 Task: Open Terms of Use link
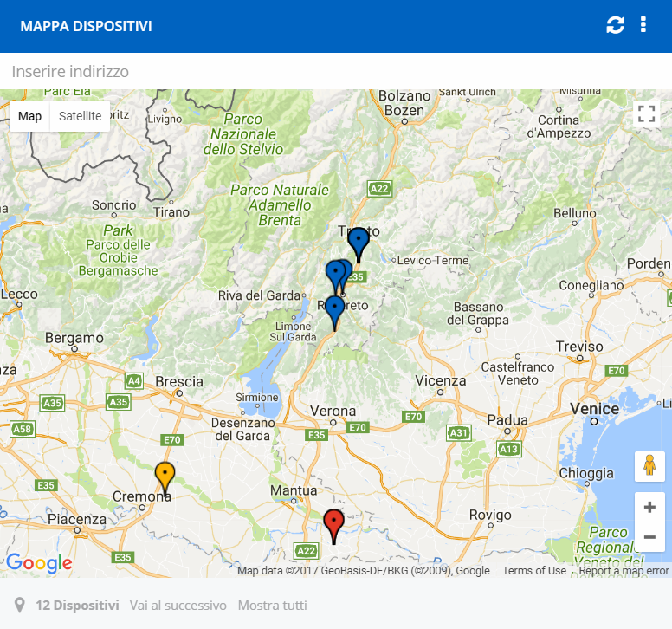[x=534, y=571]
